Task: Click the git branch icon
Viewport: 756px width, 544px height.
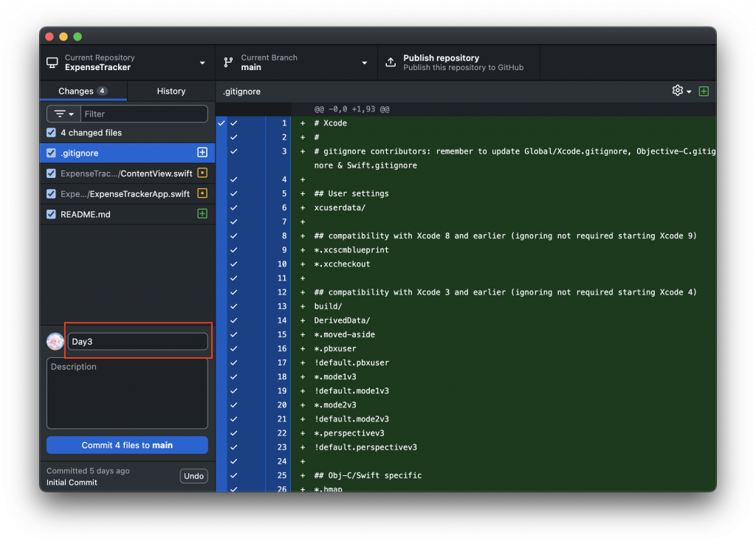Action: coord(229,63)
